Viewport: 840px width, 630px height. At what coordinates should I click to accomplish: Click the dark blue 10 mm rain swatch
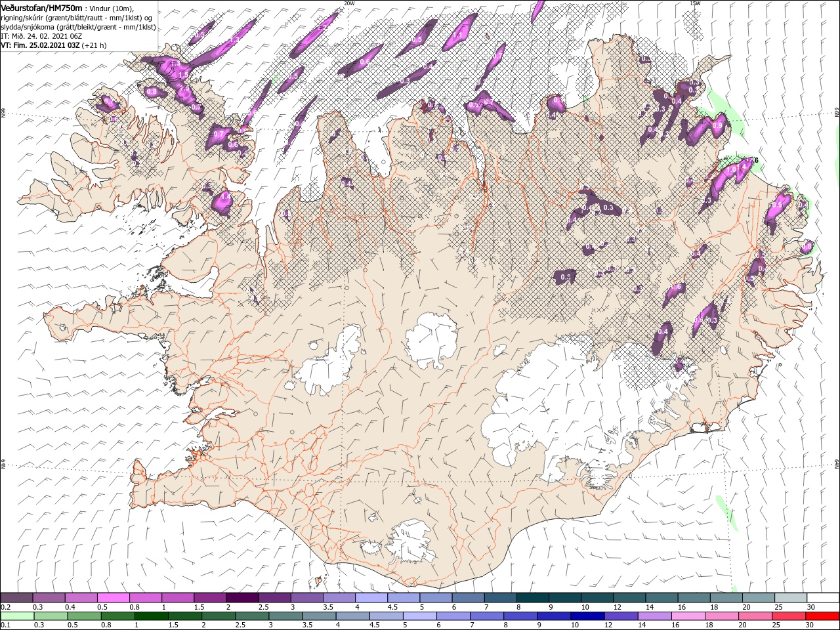point(587,616)
